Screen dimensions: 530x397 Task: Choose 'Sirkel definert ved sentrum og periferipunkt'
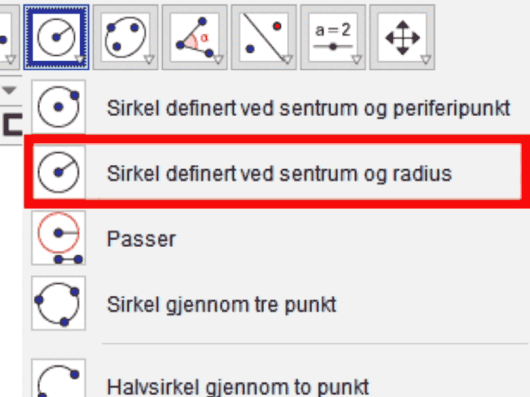point(308,108)
